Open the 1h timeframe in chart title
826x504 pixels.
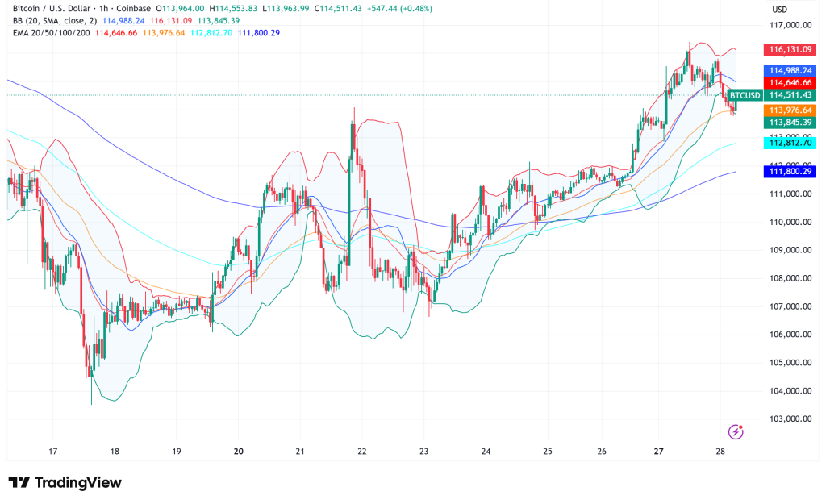(x=96, y=9)
